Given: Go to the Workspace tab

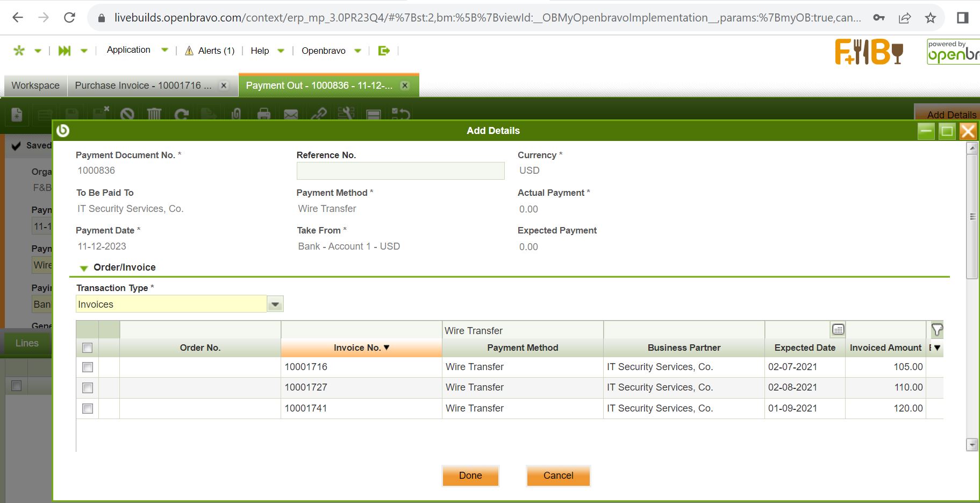Looking at the screenshot, I should 35,86.
